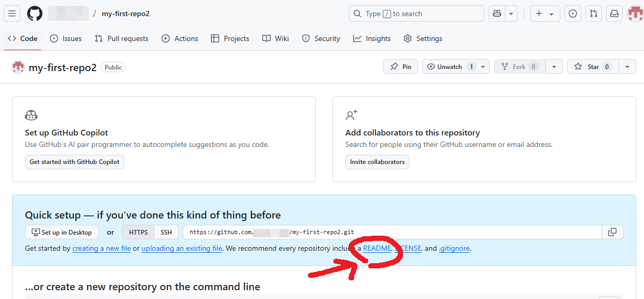Viewport: 644px width, 299px height.
Task: Switch the clone URL to SSH
Action: click(166, 232)
